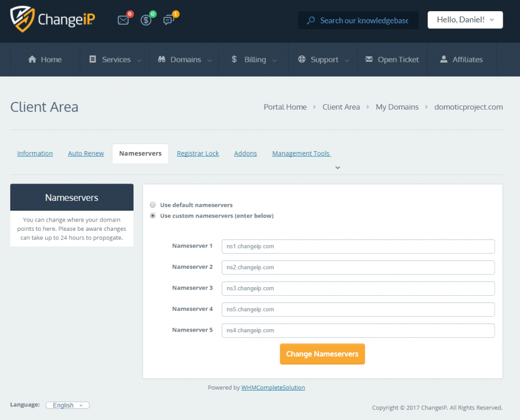520x420 pixels.
Task: Click the dollar sign invoices icon
Action: click(146, 20)
